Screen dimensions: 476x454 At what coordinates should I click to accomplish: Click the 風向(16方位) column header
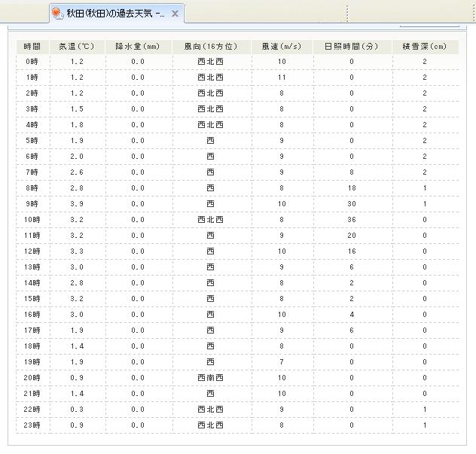click(x=211, y=47)
